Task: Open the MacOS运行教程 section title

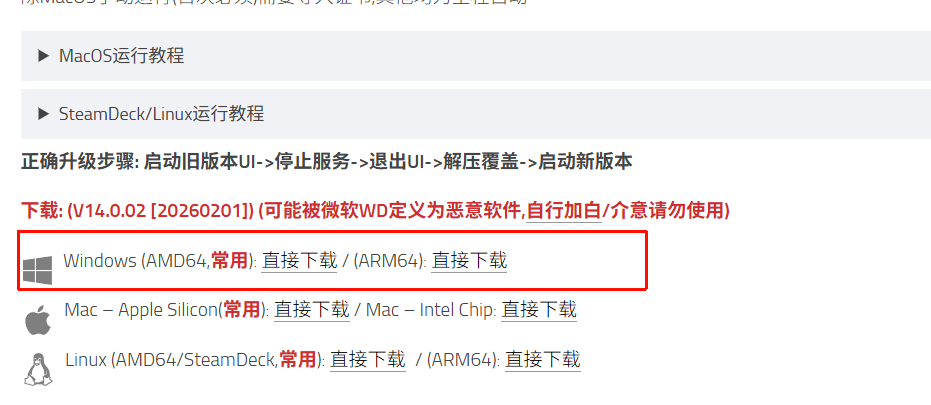Action: (122, 56)
